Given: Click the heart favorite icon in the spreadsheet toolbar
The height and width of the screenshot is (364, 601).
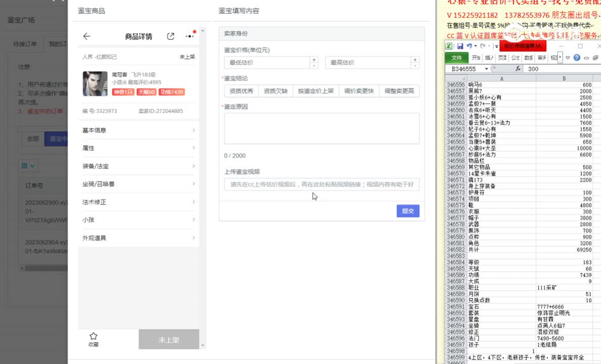Looking at the screenshot, I should (x=568, y=57).
